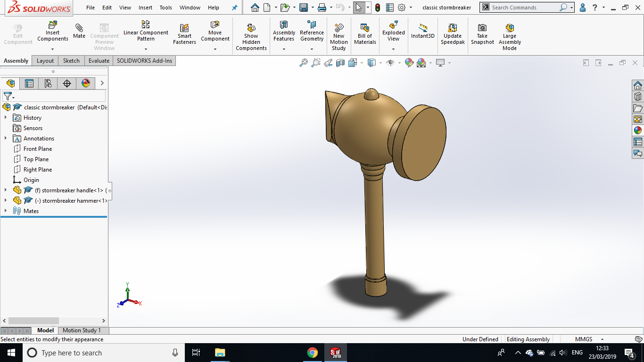Toggle the Select cursor tool

coord(359,8)
